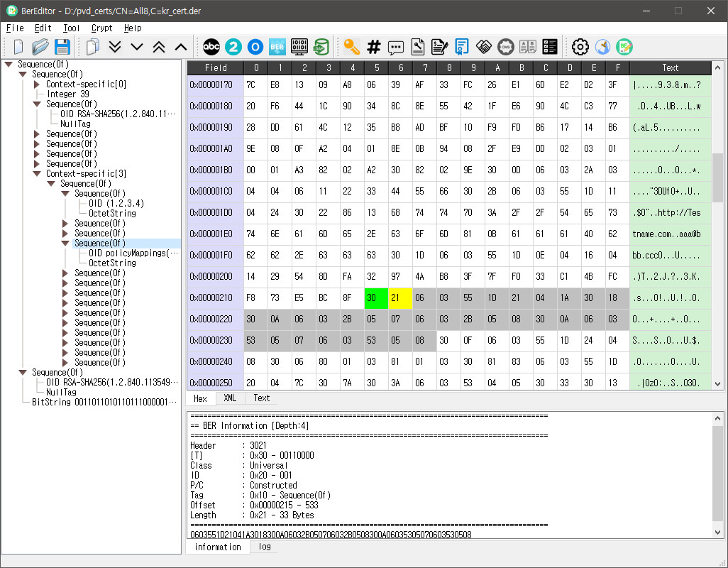This screenshot has width=728, height=568.
Task: Open settings with the gear icon
Action: point(580,48)
